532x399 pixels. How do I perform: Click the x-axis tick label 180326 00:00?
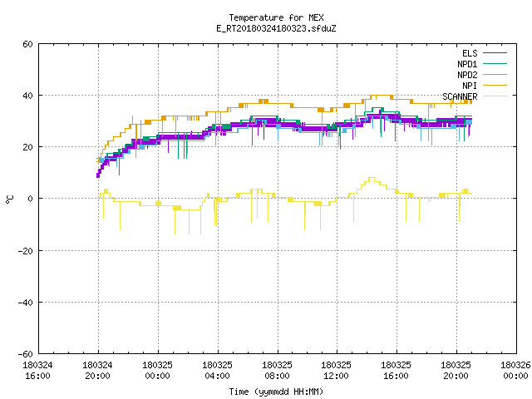[x=515, y=371]
